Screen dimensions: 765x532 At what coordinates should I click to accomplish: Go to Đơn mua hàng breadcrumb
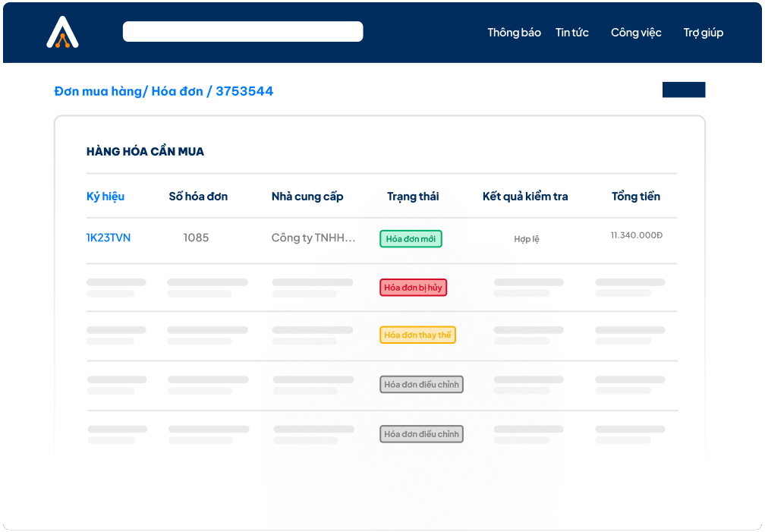tap(98, 91)
